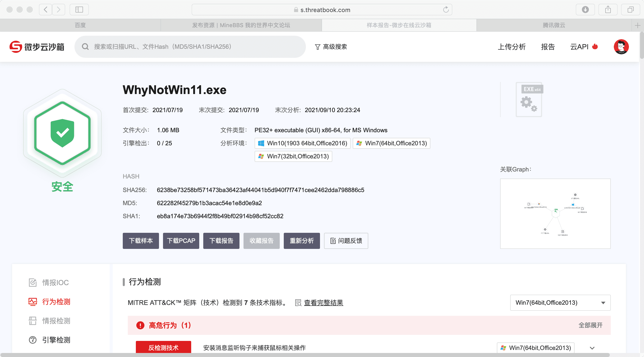Select the Win7(64bit,Office2013) analysis environment tag
The height and width of the screenshot is (357, 644).
click(x=391, y=143)
